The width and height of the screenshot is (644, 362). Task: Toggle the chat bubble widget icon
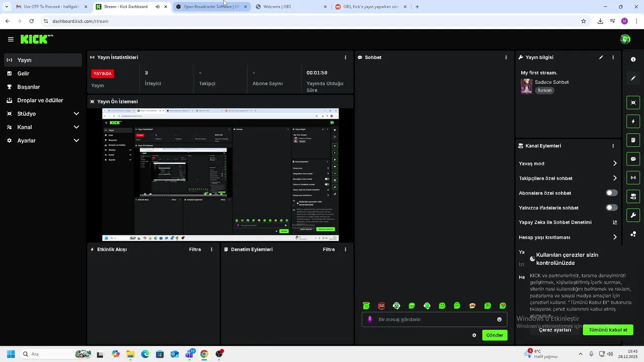pos(633,159)
